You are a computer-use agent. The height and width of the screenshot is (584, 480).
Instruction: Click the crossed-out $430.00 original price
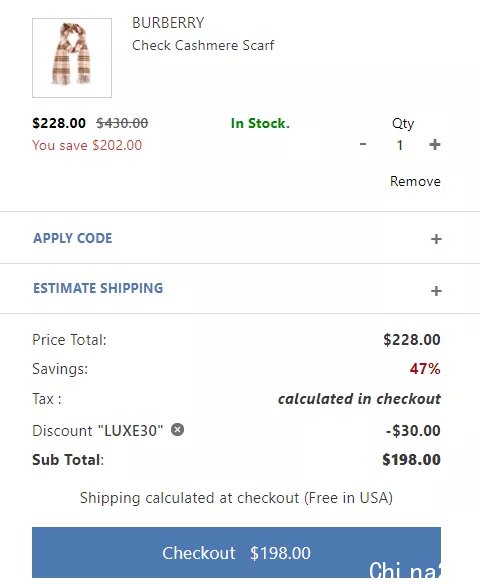click(x=122, y=123)
